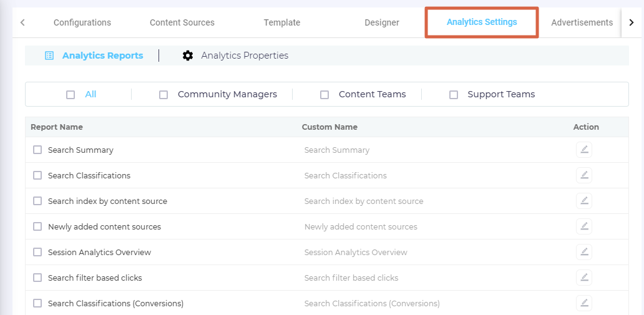Open the Analytics Reports section
The width and height of the screenshot is (644, 315).
[102, 56]
